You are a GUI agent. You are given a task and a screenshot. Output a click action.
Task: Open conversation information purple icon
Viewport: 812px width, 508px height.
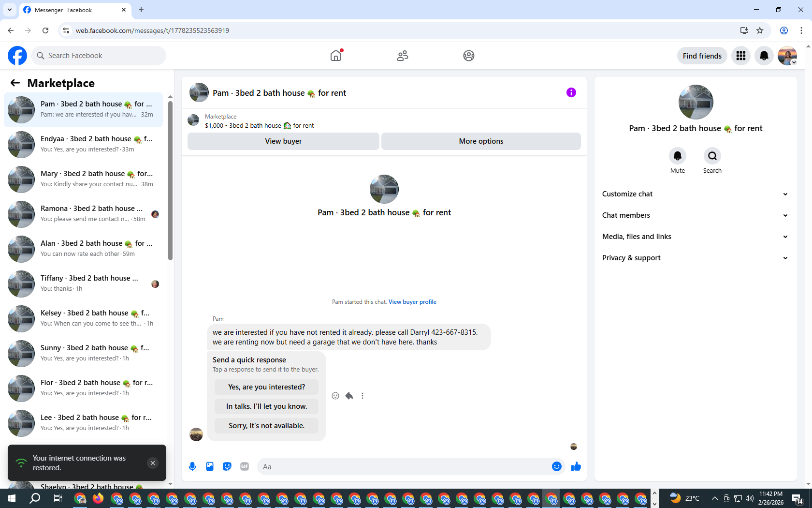coord(571,92)
